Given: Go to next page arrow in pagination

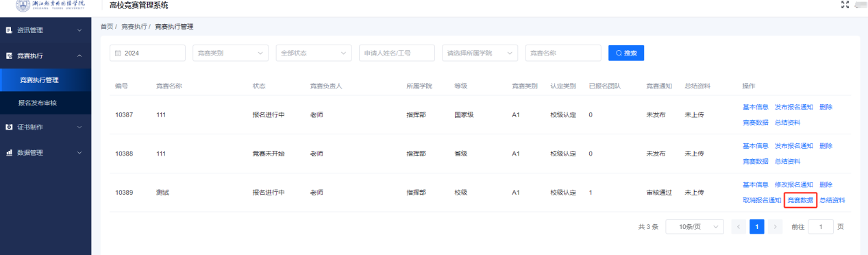Looking at the screenshot, I should point(776,226).
